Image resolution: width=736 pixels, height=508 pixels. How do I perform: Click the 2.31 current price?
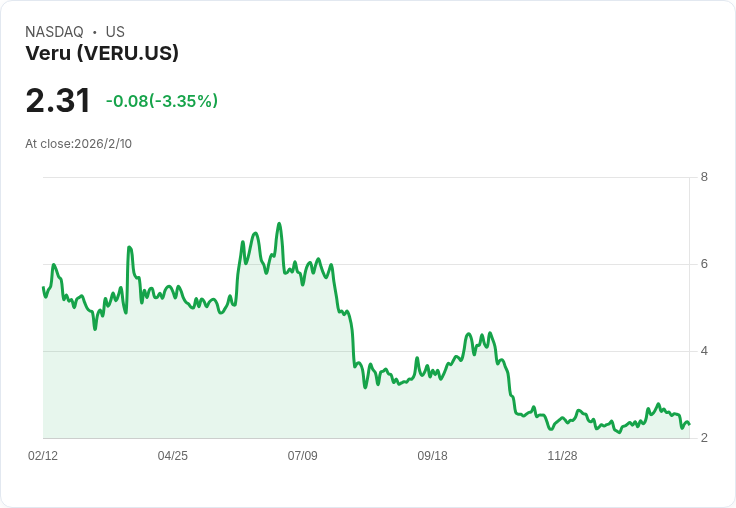click(58, 101)
